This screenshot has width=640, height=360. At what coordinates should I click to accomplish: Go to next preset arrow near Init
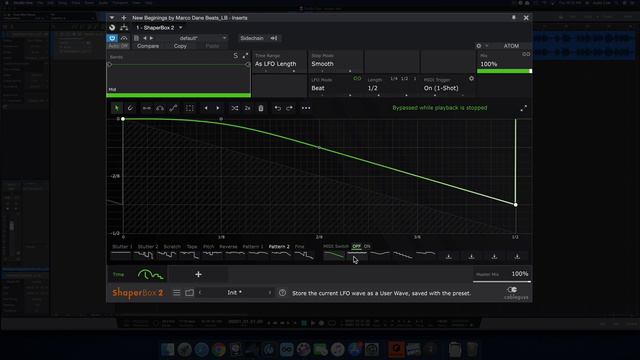point(269,293)
